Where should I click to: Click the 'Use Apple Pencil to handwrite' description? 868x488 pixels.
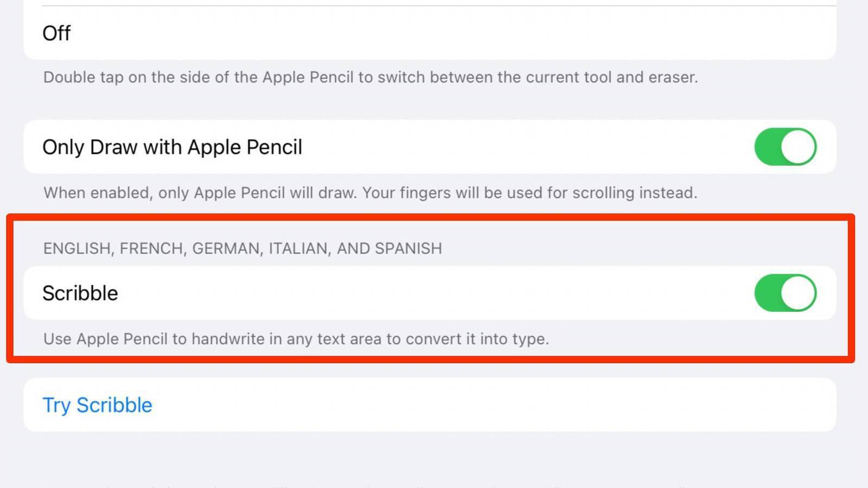(x=296, y=339)
